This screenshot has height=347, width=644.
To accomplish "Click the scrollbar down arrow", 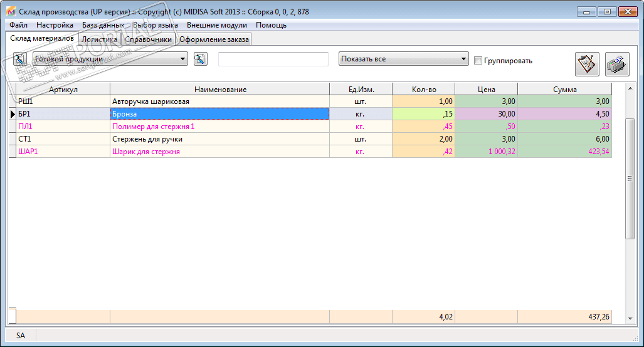I will click(630, 319).
